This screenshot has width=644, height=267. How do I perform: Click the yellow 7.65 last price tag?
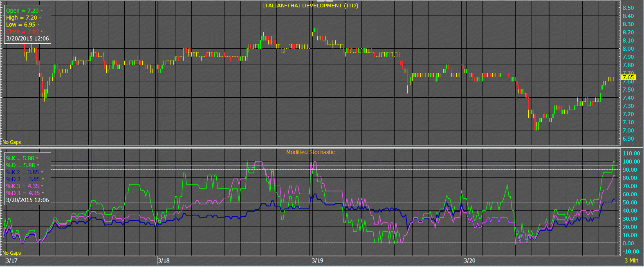click(x=628, y=77)
